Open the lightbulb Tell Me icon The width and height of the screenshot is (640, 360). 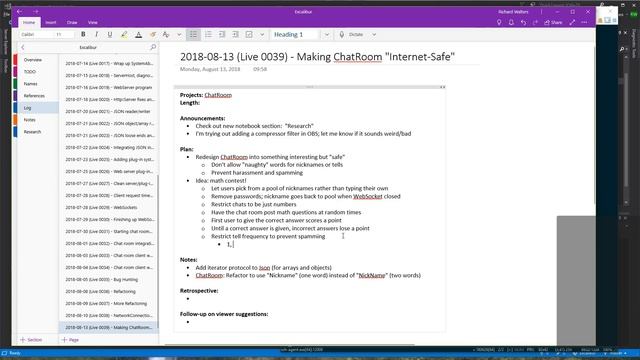[x=499, y=22]
